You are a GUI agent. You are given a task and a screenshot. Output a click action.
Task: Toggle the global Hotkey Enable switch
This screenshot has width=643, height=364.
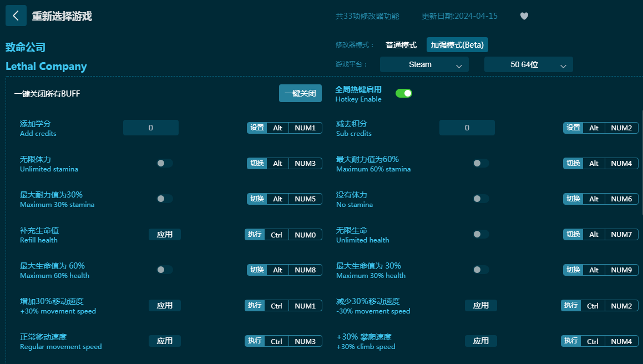point(403,94)
